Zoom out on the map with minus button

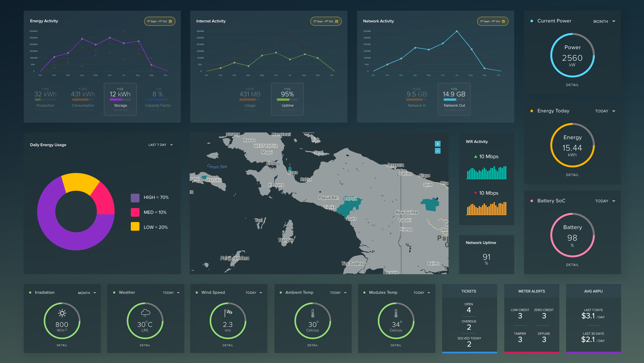coord(437,151)
